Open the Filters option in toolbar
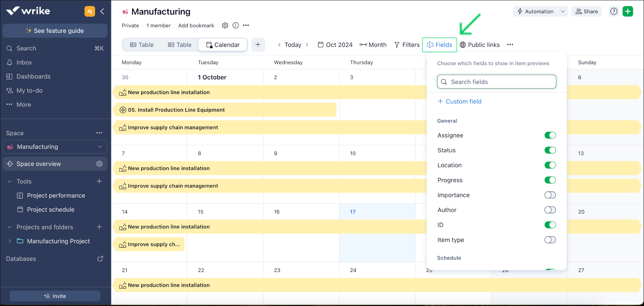The width and height of the screenshot is (644, 306). (x=407, y=45)
